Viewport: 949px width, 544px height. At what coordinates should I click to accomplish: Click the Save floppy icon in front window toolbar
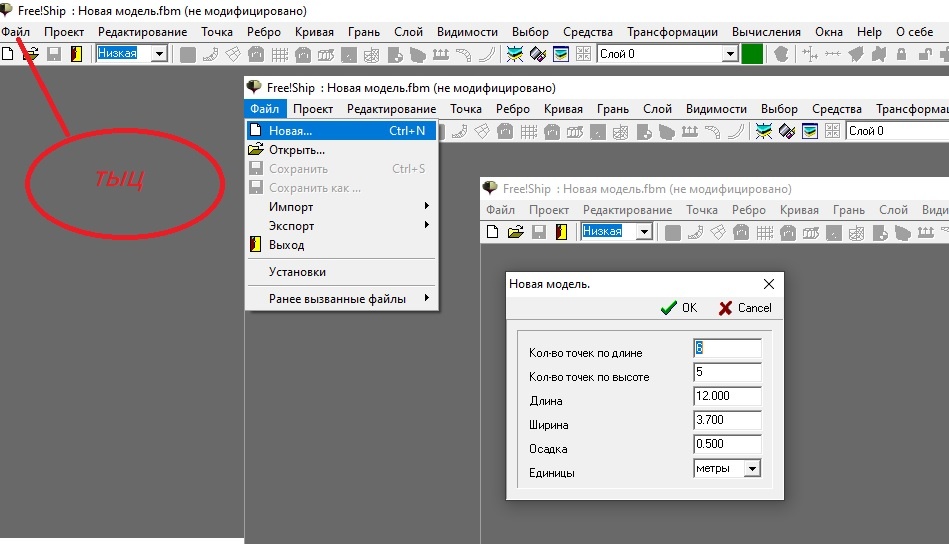click(x=539, y=232)
